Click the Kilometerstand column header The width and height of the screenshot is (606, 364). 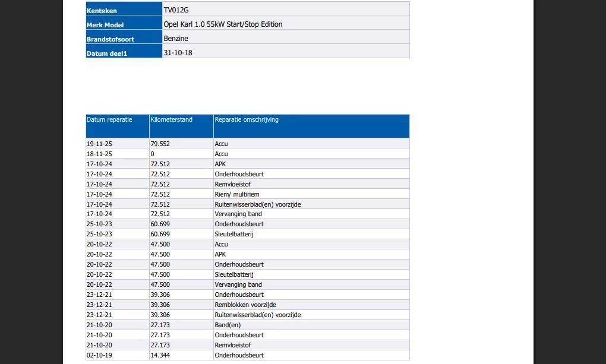172,120
